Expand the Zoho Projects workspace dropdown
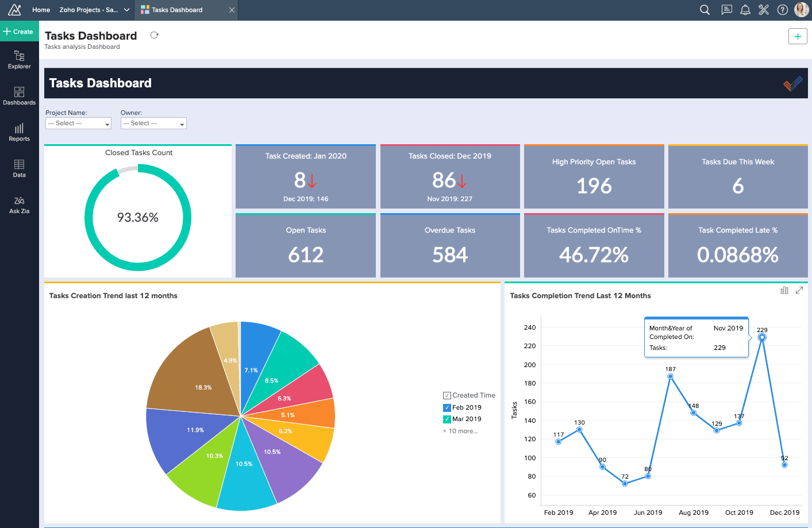 (x=126, y=10)
